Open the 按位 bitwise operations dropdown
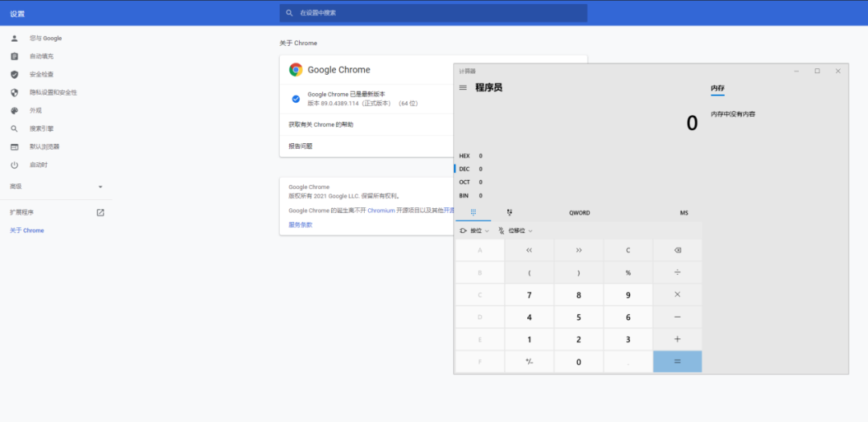 click(x=474, y=231)
